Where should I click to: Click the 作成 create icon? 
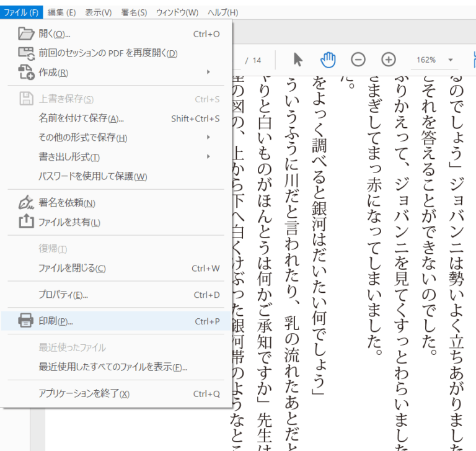click(26, 72)
